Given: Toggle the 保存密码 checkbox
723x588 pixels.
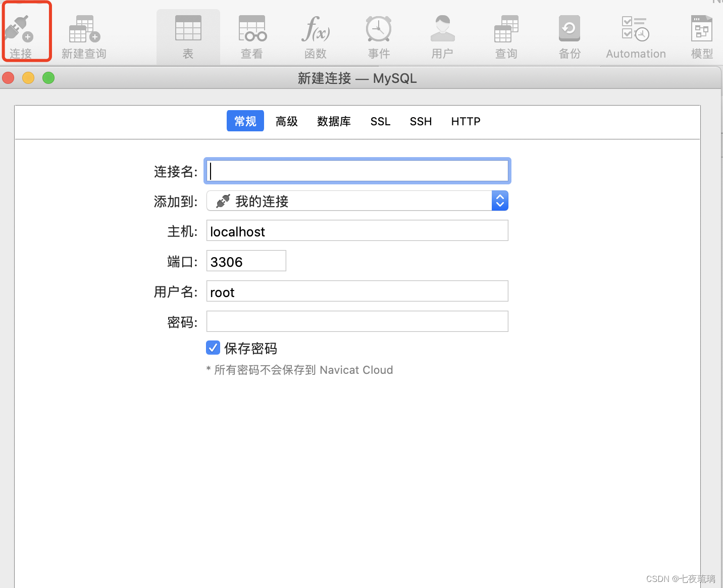Looking at the screenshot, I should click(213, 348).
